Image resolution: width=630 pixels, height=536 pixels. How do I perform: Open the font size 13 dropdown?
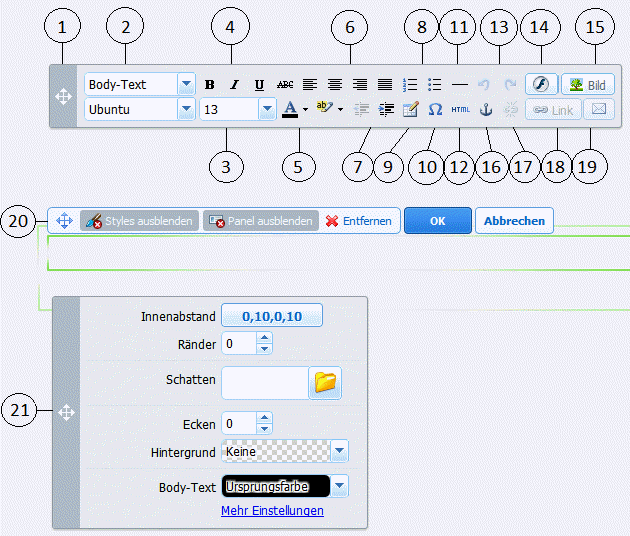point(267,109)
